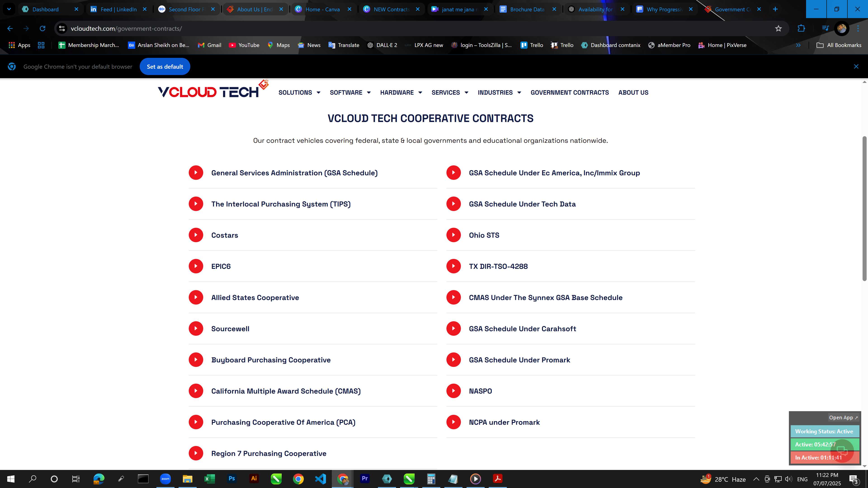Open Excel from the taskbar
The height and width of the screenshot is (488, 868).
[x=210, y=479]
